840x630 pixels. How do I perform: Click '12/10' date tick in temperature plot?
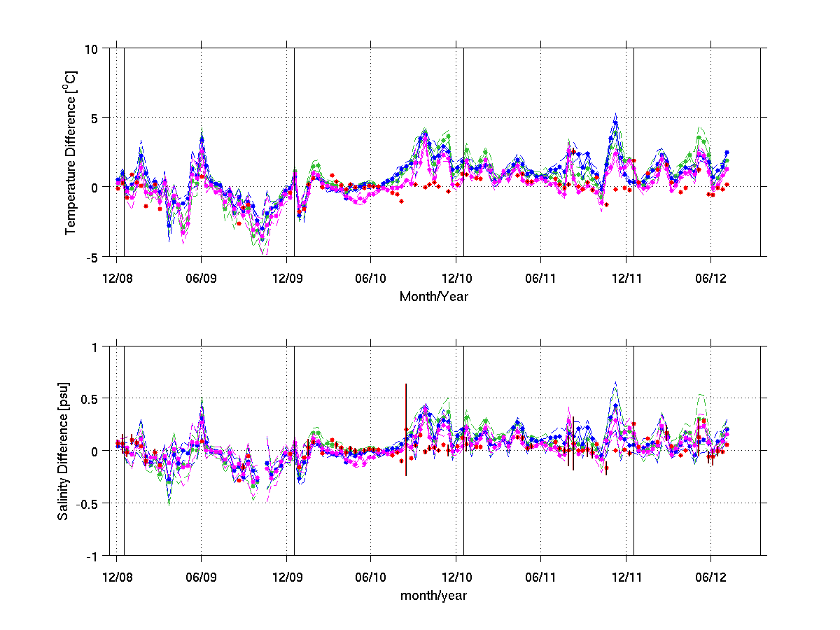(x=456, y=278)
